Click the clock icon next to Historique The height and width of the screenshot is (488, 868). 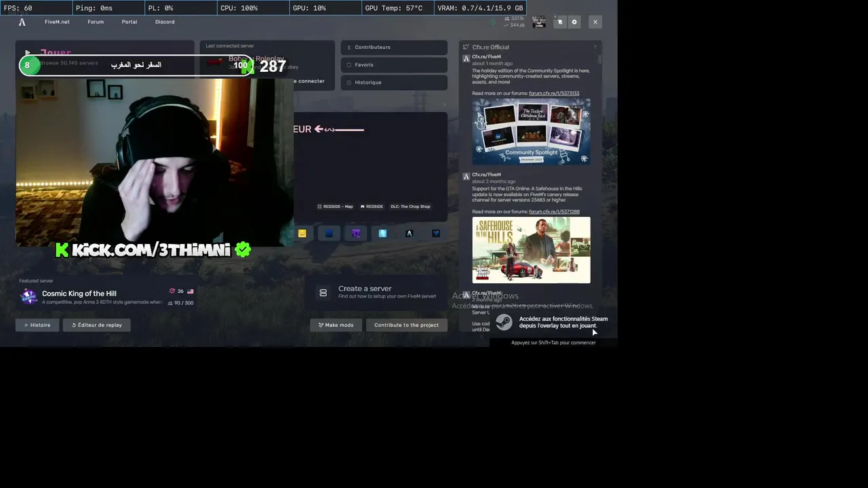[x=349, y=83]
